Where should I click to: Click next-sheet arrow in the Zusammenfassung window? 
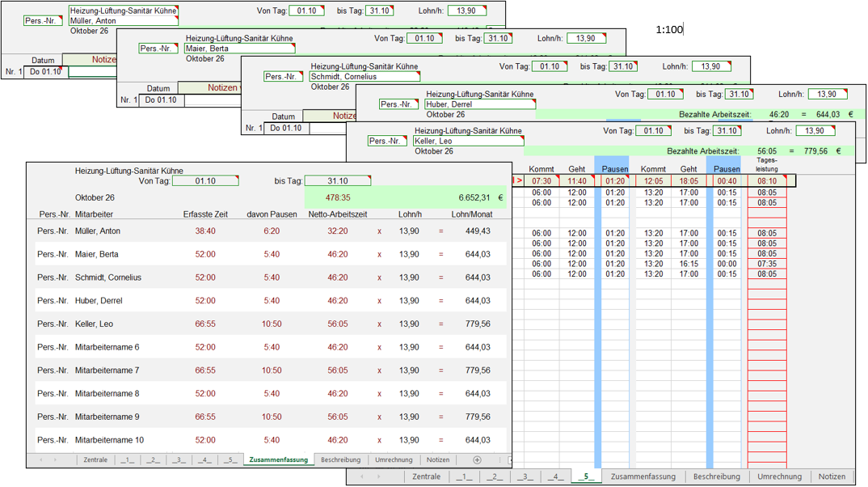coord(55,459)
